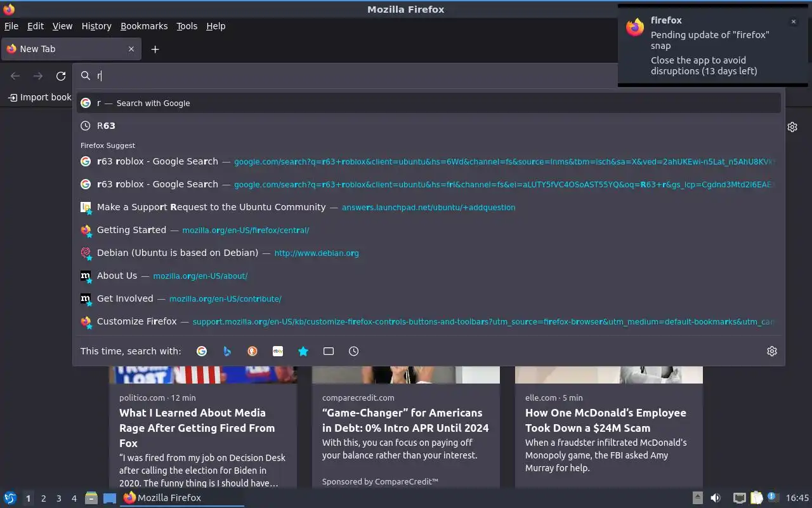Open the History menu
The image size is (812, 508).
point(96,26)
